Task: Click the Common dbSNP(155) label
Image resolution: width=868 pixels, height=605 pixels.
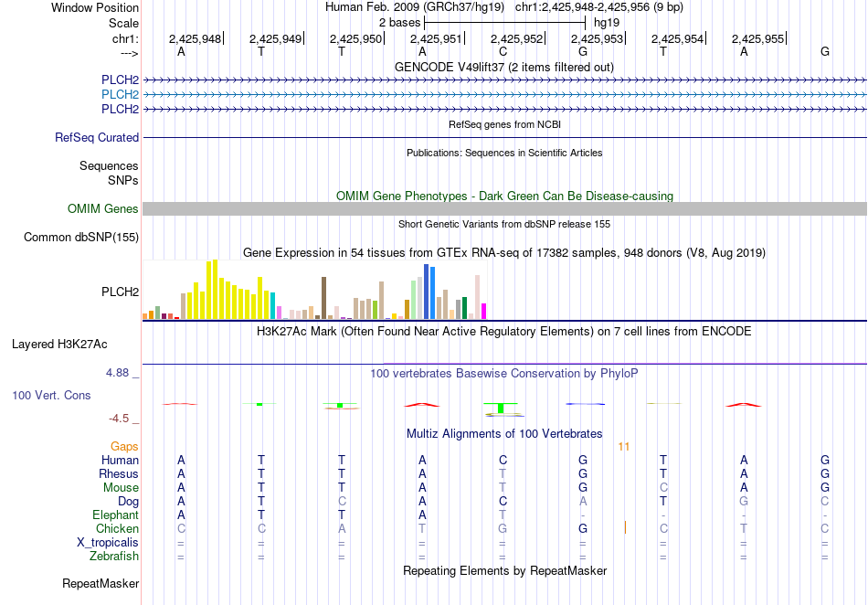Action: coord(80,237)
